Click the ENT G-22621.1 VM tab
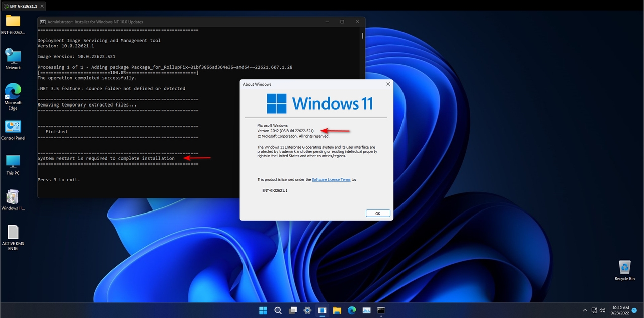This screenshot has width=644, height=318. pyautogui.click(x=24, y=6)
